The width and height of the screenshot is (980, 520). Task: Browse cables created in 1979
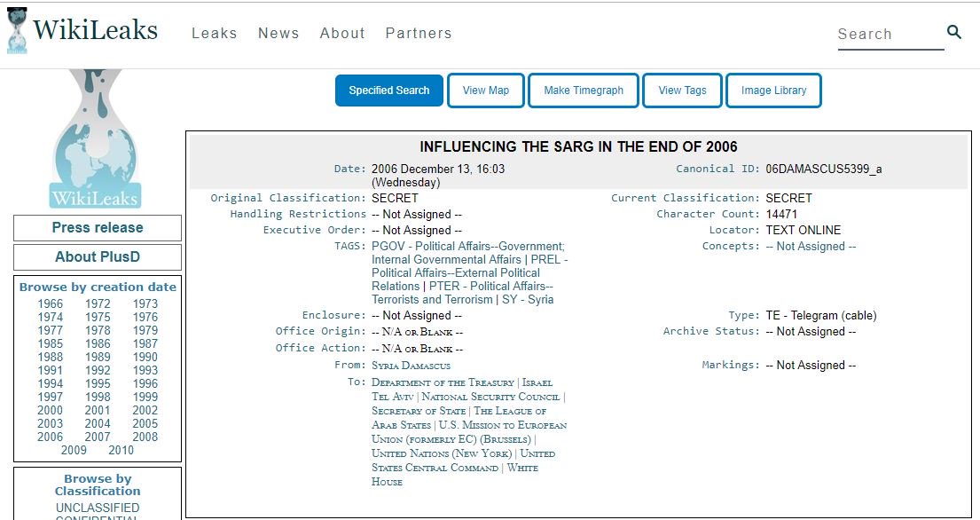tap(145, 330)
